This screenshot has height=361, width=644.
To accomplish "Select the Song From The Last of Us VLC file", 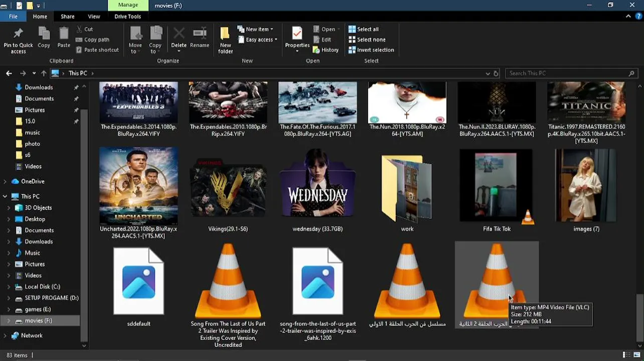I will [x=228, y=295].
